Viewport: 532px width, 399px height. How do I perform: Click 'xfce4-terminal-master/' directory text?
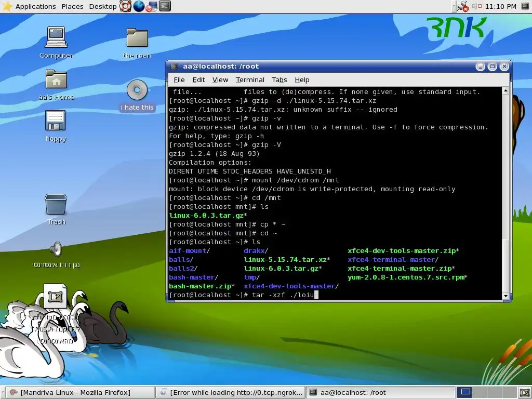point(393,260)
